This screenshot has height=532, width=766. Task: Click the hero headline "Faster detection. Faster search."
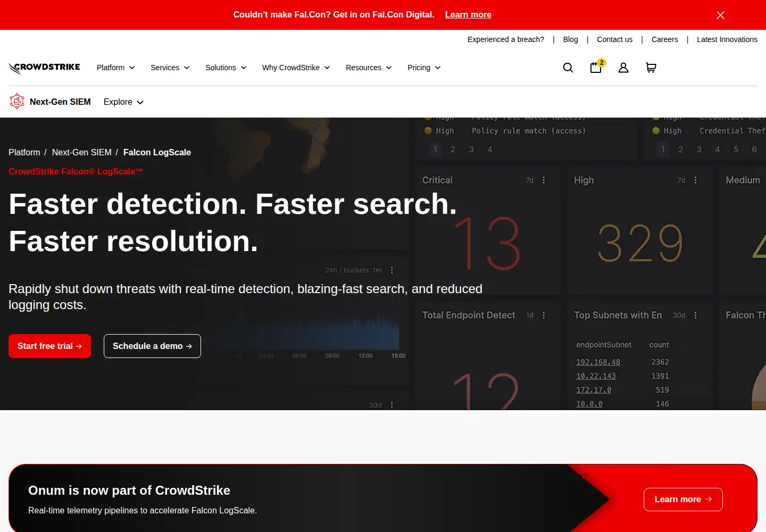pos(233,204)
